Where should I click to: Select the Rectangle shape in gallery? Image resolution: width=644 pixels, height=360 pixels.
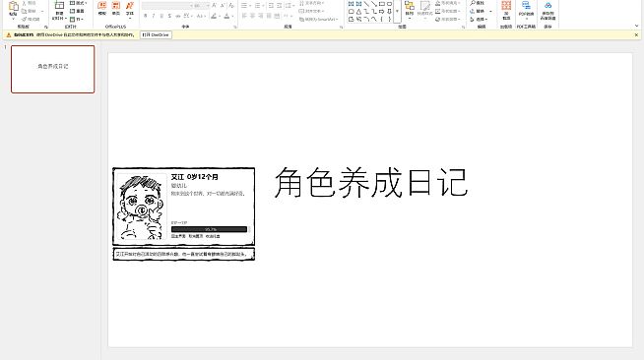pos(381,4)
